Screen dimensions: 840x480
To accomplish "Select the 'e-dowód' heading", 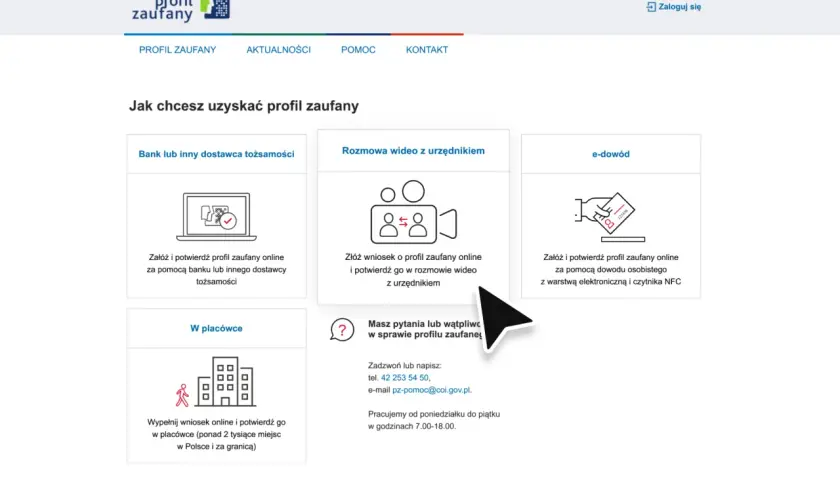I will pos(611,154).
